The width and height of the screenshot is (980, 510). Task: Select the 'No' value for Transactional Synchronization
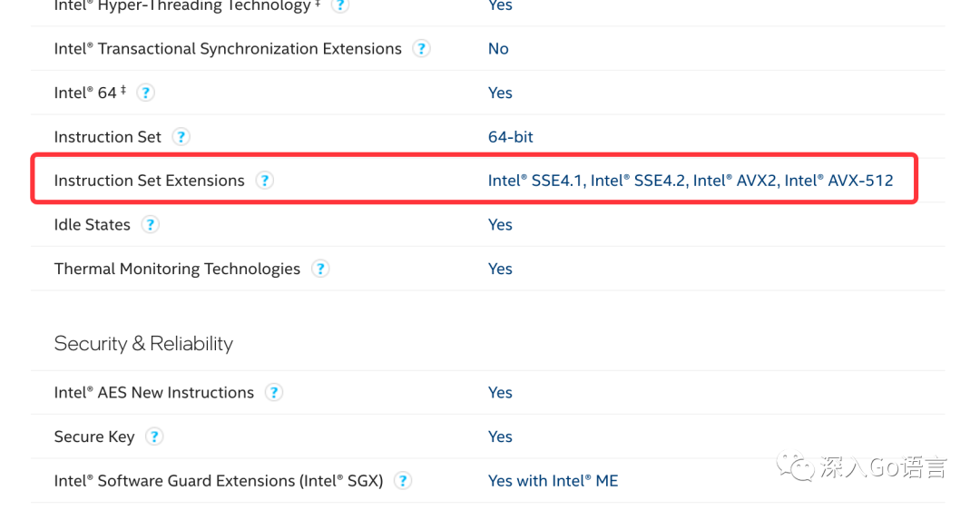point(498,49)
